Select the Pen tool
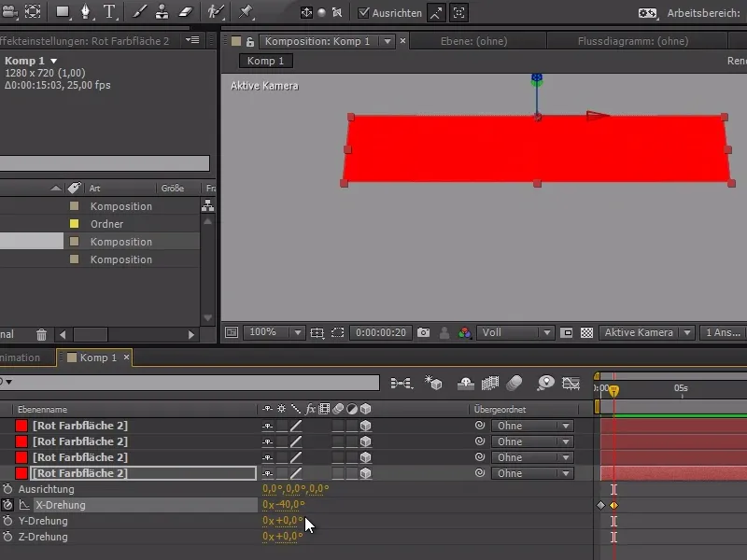Screen dimensions: 747x560 pyautogui.click(x=86, y=12)
